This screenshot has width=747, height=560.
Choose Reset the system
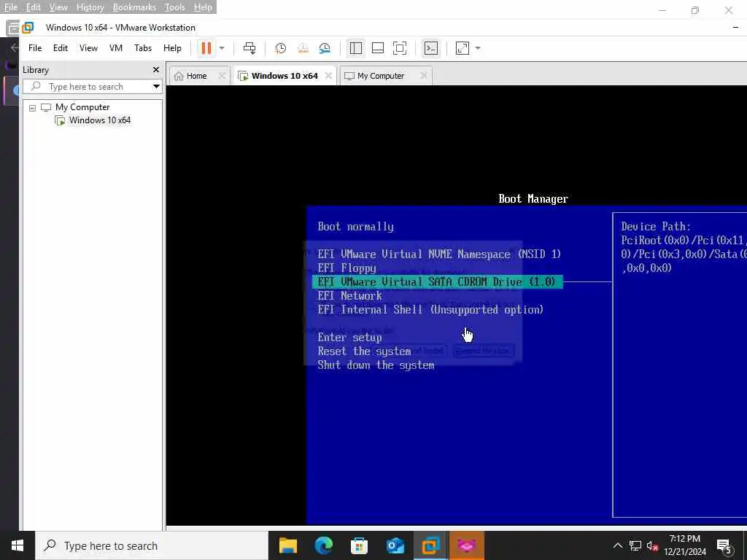[x=364, y=351]
